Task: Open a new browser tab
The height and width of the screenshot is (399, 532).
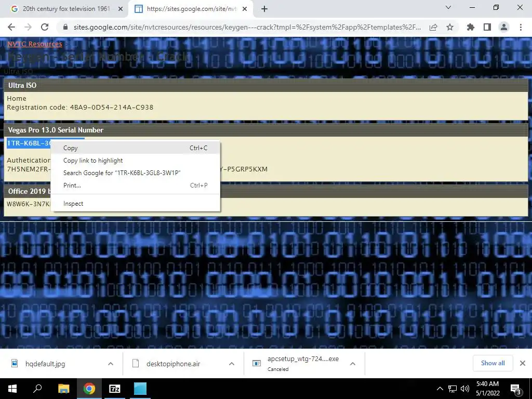Action: tap(264, 9)
